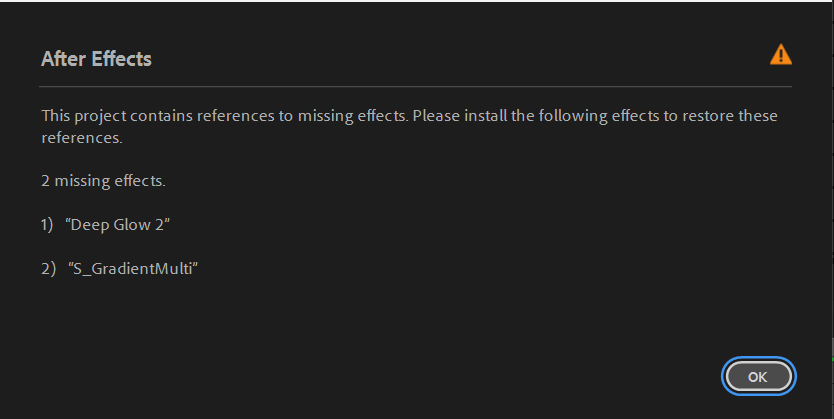
Task: Click the word "Effects" in dialog title
Action: [121, 59]
